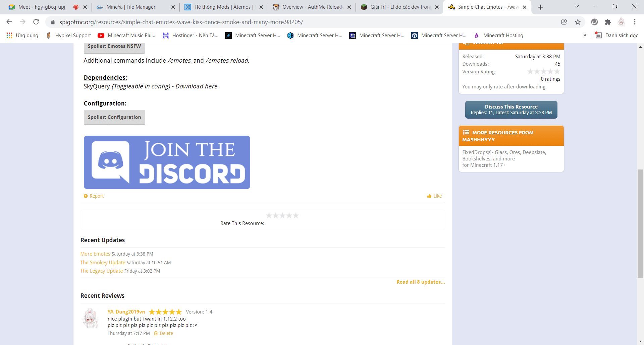The image size is (644, 345).
Task: Click the address bar URL
Action: coord(181,22)
